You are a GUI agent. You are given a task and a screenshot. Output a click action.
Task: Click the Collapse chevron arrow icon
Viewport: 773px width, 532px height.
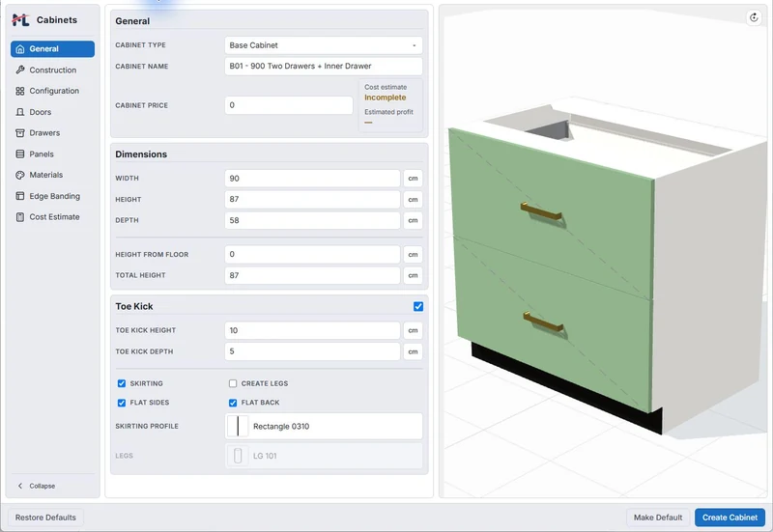[20, 486]
